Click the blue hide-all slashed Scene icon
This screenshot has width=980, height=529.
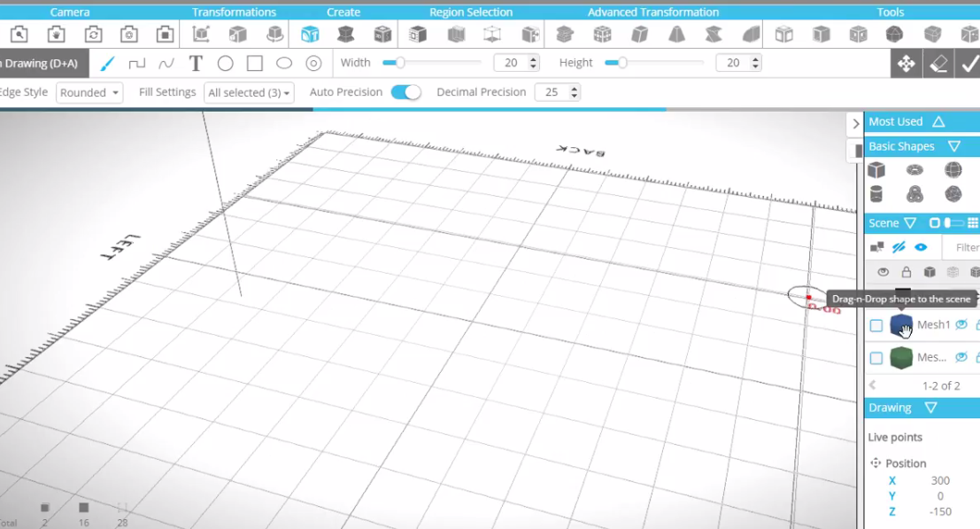pos(899,247)
